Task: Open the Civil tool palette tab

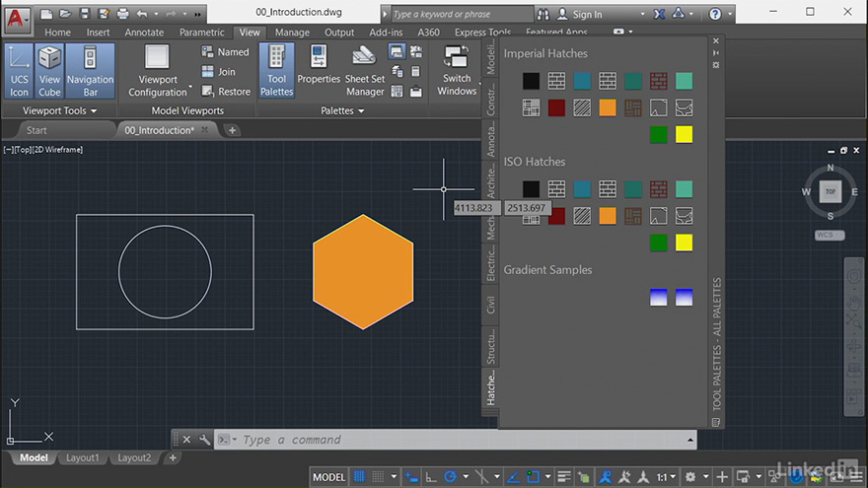Action: coord(490,305)
